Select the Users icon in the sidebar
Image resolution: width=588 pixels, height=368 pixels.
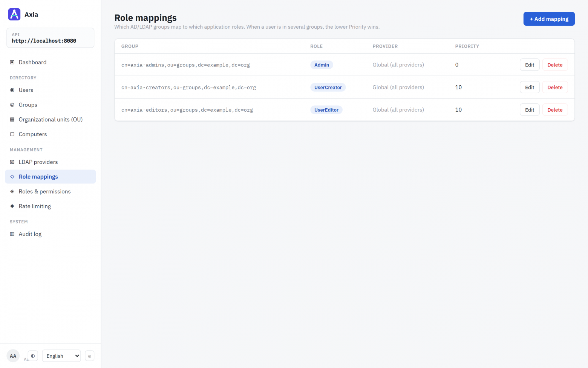pos(12,90)
